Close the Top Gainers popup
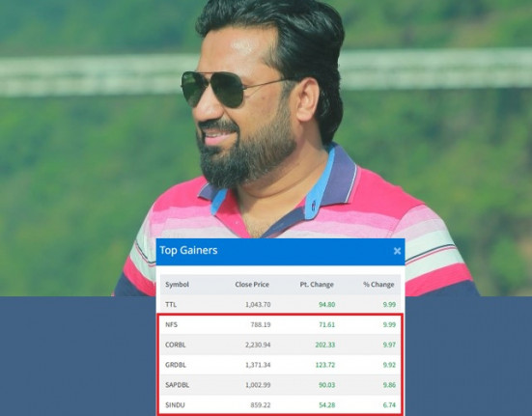Image resolution: width=532 pixels, height=416 pixels. point(397,251)
